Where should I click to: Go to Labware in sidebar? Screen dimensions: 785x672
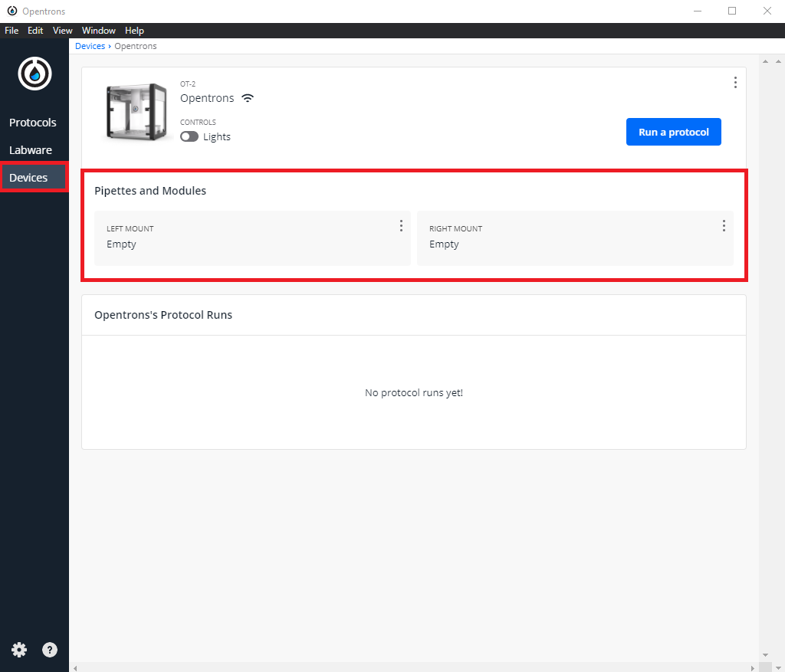[31, 150]
